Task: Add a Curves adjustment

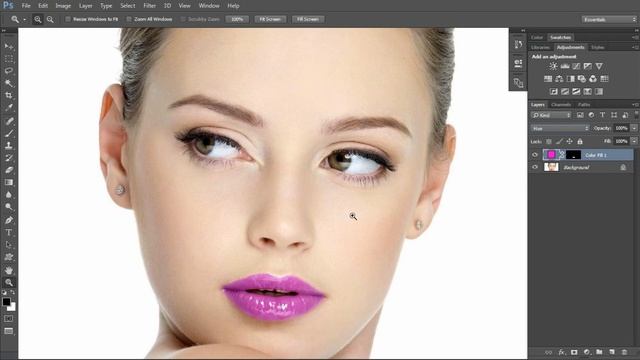Action: tap(576, 66)
